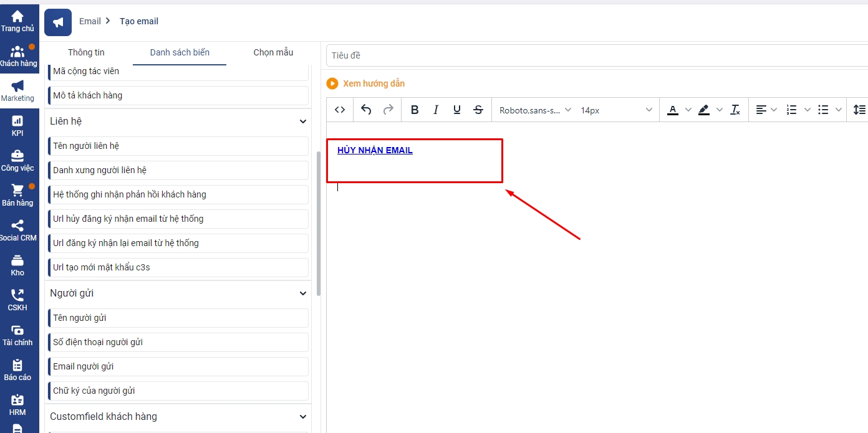
Task: Toggle italic text formatting
Action: click(436, 110)
